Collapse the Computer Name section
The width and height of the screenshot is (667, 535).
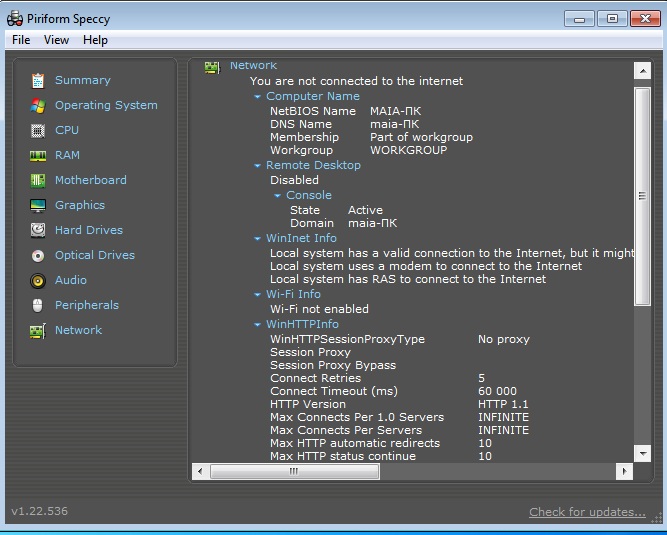tap(258, 97)
